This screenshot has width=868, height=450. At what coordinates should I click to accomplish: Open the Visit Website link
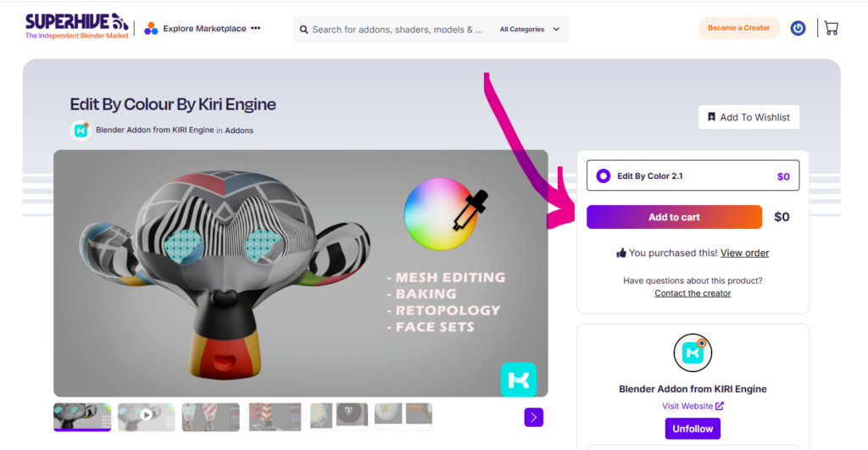[693, 406]
